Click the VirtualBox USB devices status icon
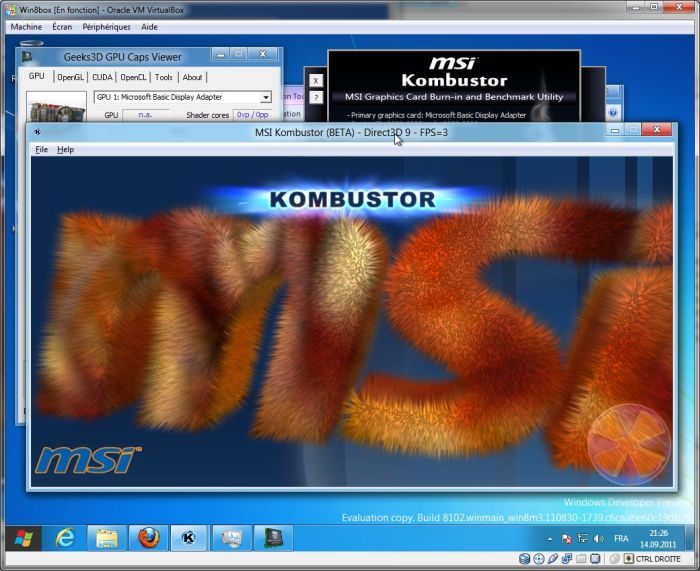700x571 pixels. click(553, 558)
